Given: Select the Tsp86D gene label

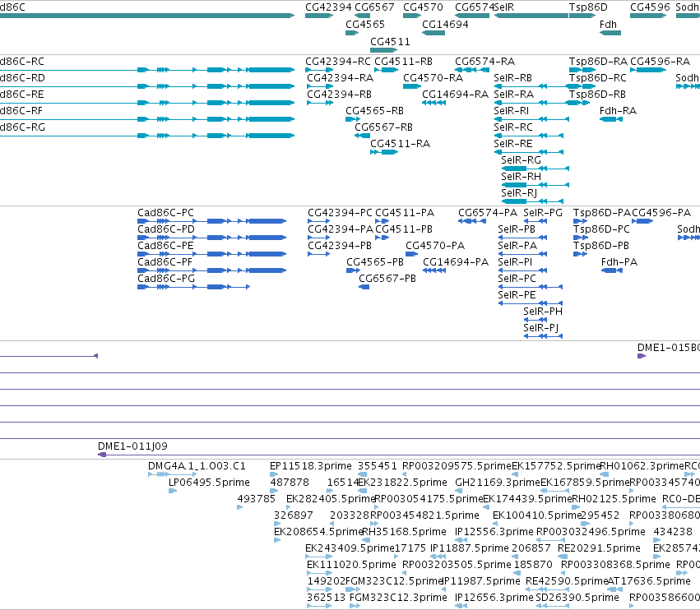Looking at the screenshot, I should 588,7.
